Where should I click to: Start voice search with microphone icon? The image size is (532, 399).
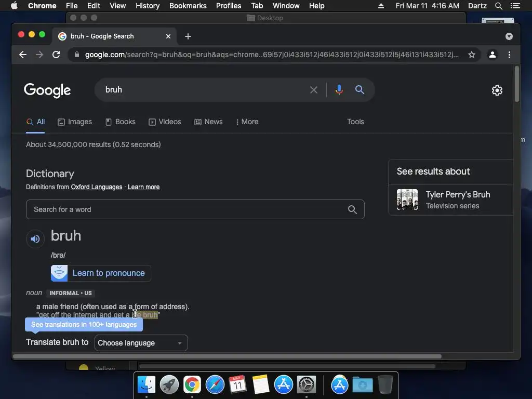[339, 90]
